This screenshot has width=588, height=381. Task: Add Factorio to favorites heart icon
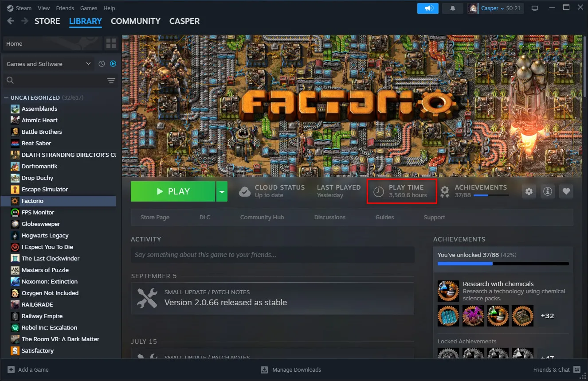[566, 191]
